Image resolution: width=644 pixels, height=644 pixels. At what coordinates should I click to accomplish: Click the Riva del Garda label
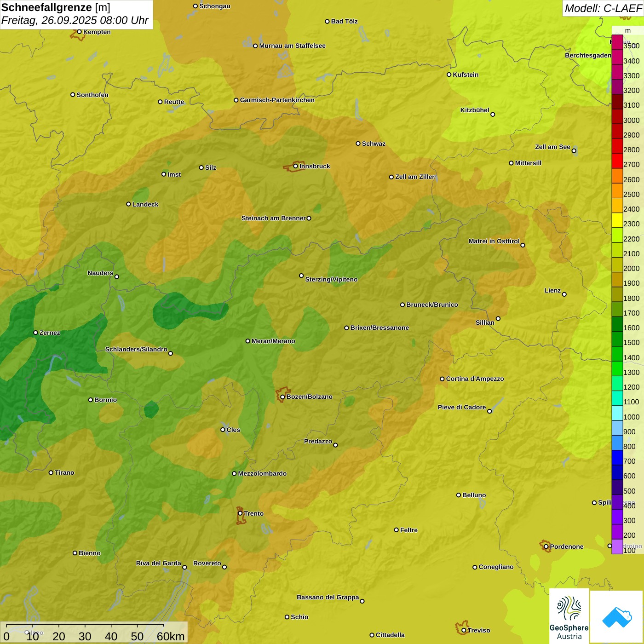(158, 563)
